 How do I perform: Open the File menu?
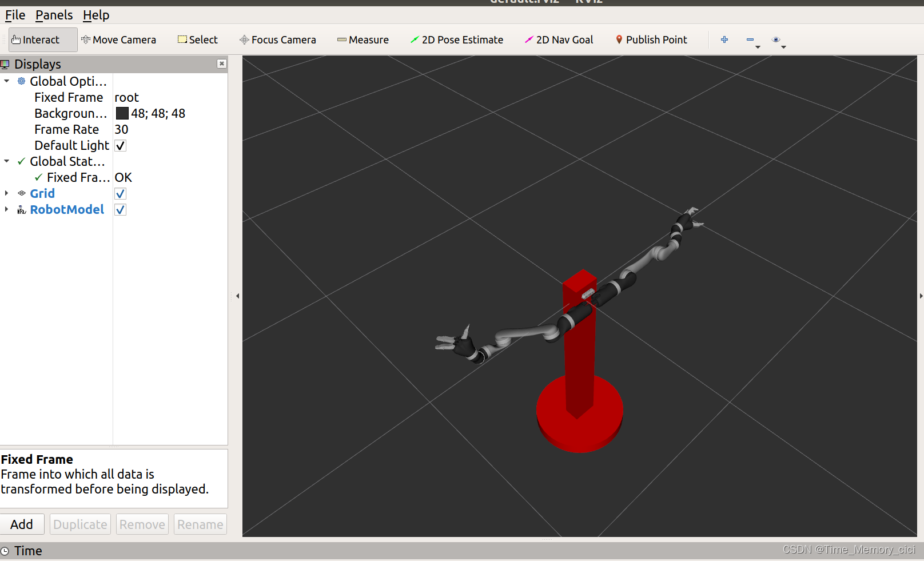coord(15,15)
